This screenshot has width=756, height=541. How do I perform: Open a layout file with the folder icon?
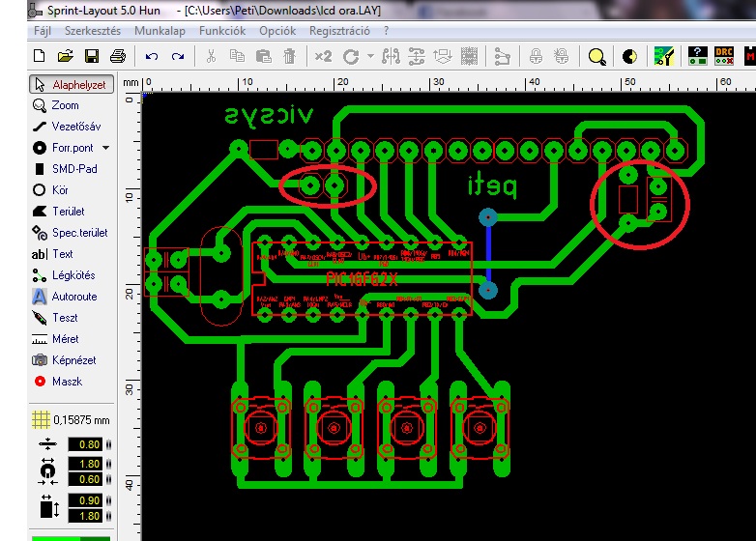[x=65, y=56]
